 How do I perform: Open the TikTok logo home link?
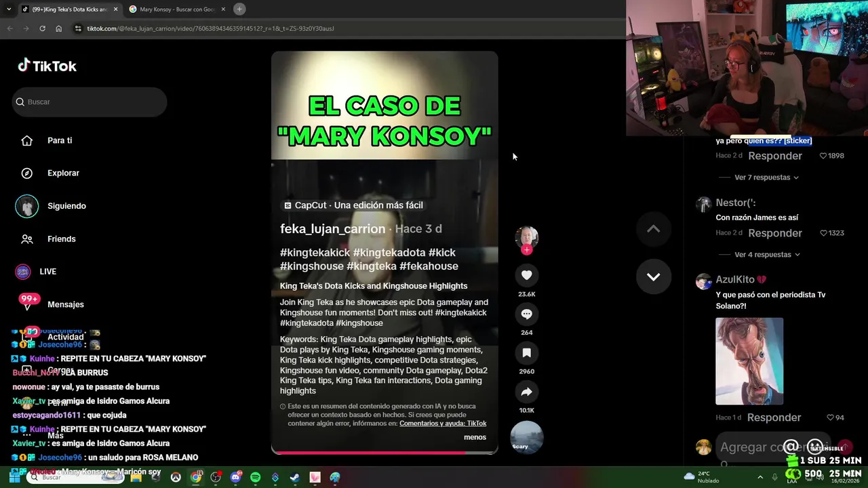[x=47, y=66]
